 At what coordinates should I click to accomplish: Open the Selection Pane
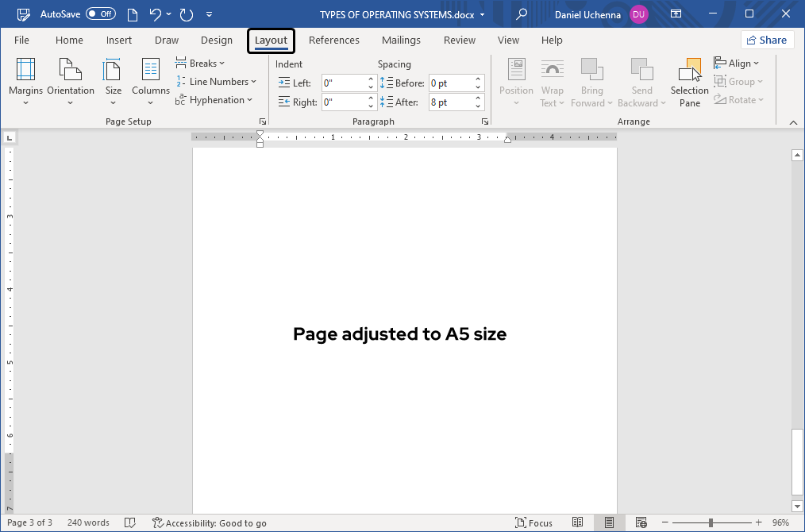pos(688,82)
